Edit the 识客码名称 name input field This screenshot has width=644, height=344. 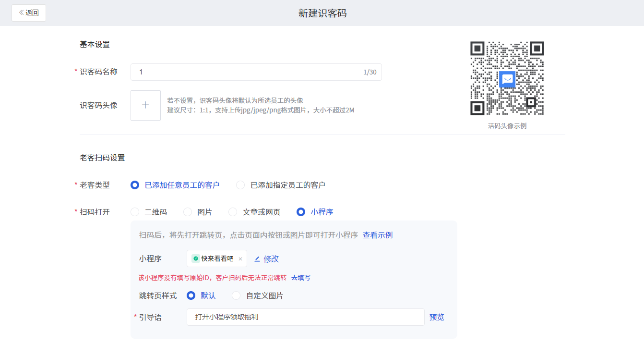pyautogui.click(x=256, y=72)
